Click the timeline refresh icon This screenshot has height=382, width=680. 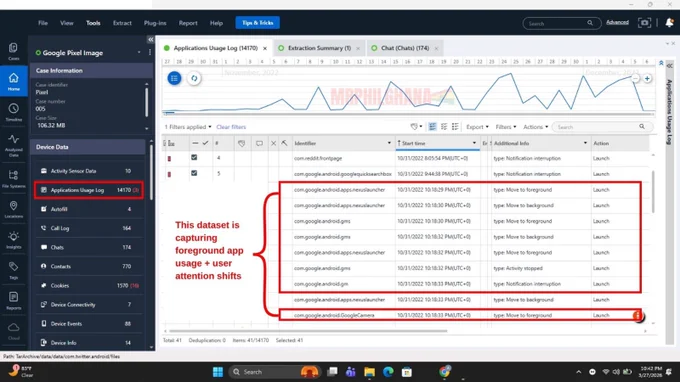194,78
